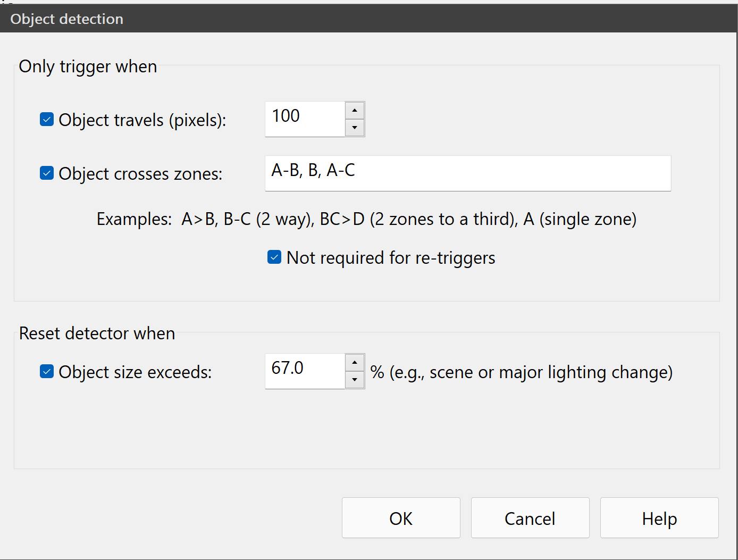Confirm settings with the OK button
This screenshot has width=738, height=560.
(x=401, y=518)
